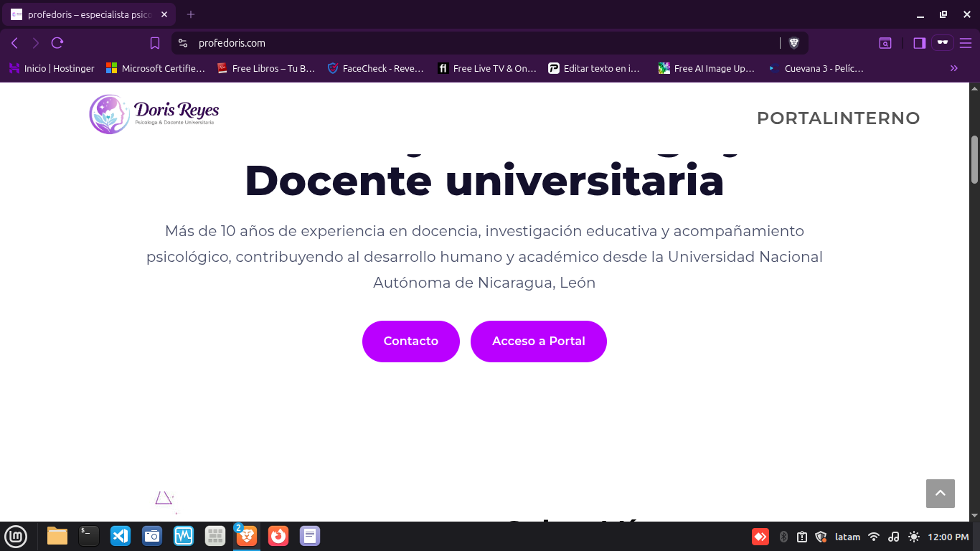
Task: Open the screenshot camera app in taskbar
Action: (152, 536)
